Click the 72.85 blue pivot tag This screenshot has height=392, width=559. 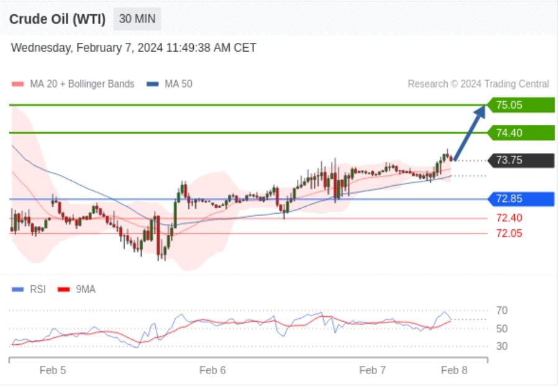(x=521, y=199)
